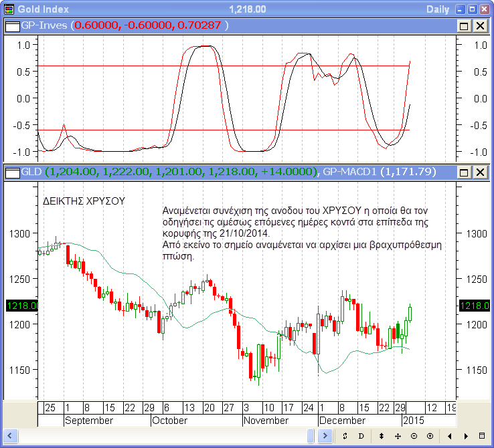Image resolution: width=494 pixels, height=448 pixels.
Task: Click the four-way move arrows icon
Action: pyautogui.click(x=398, y=436)
